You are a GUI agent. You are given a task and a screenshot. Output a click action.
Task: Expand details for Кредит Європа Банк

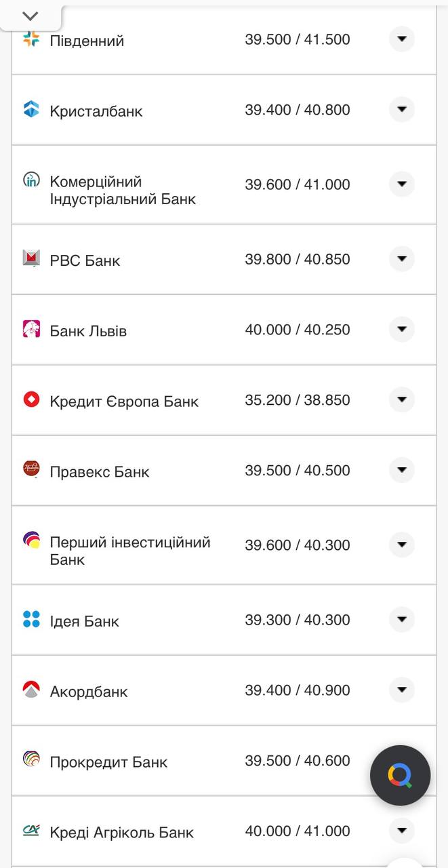[x=402, y=399]
